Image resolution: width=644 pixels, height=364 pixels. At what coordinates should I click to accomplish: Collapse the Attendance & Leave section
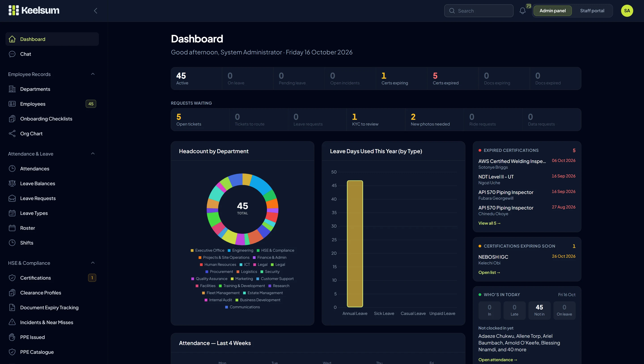pyautogui.click(x=93, y=154)
